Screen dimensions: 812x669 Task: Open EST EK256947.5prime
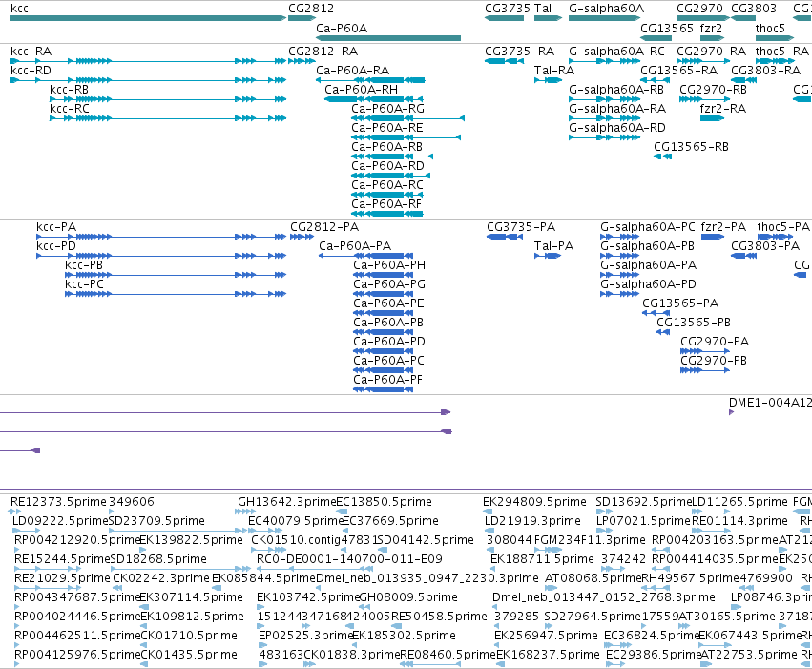547,636
